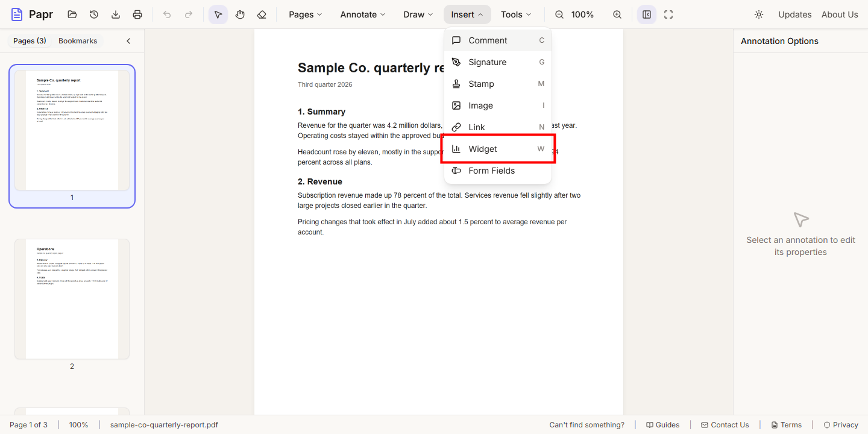Viewport: 868px width, 434px height.
Task: Select the eraser tool
Action: 262,14
